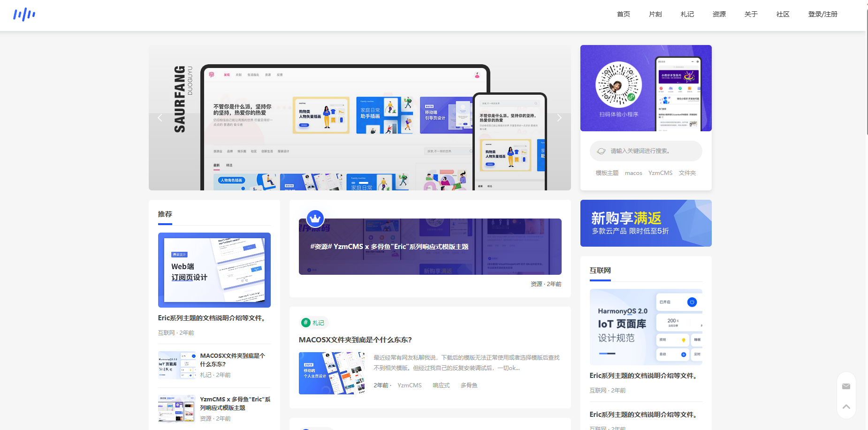Click the 多骨鱼 article tag
Image resolution: width=868 pixels, height=430 pixels.
point(469,385)
